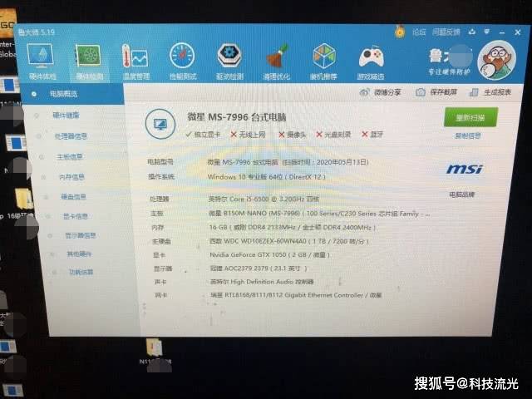The image size is (532, 399).
Task: Click the 扫描时间 2020年05月13日 text
Action: 326,162
